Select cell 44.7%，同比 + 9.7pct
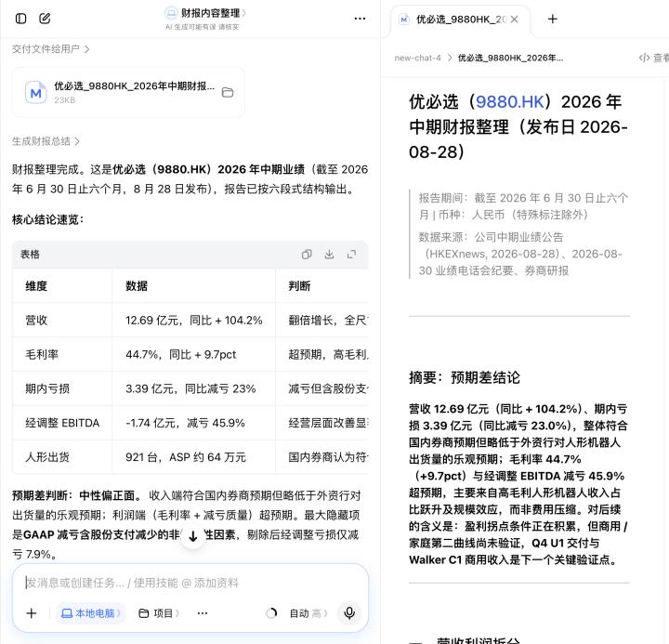 pos(180,354)
